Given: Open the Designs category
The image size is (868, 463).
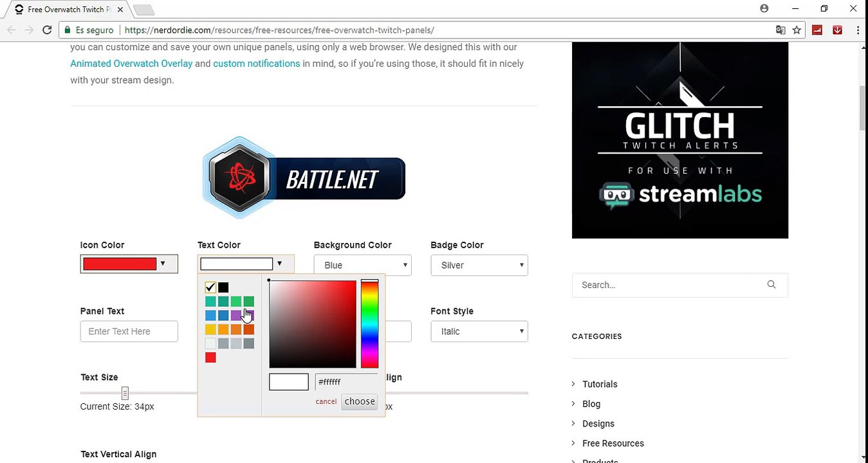Looking at the screenshot, I should click(x=598, y=424).
